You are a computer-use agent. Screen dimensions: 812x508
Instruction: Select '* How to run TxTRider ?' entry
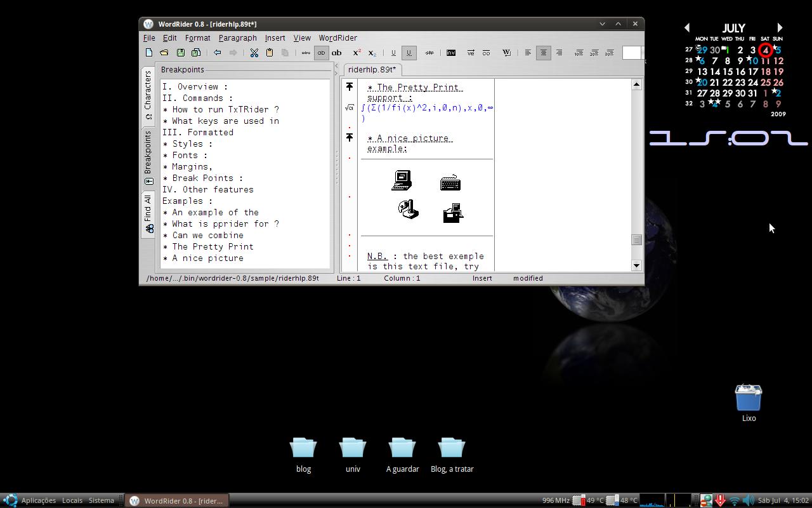point(221,109)
